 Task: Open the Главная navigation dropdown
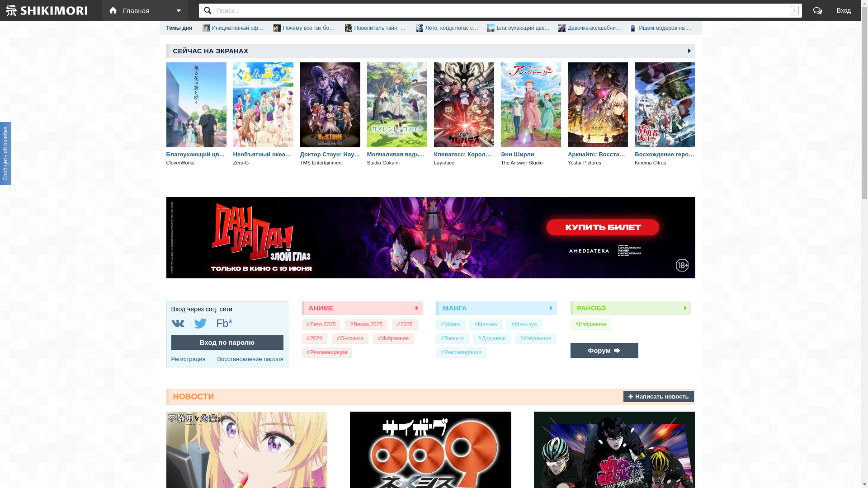pyautogui.click(x=145, y=10)
